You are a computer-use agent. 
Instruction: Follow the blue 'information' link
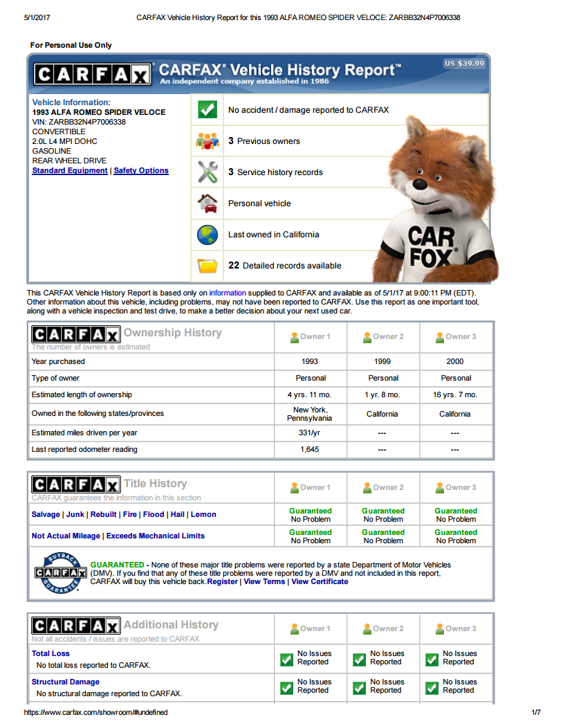coord(228,293)
